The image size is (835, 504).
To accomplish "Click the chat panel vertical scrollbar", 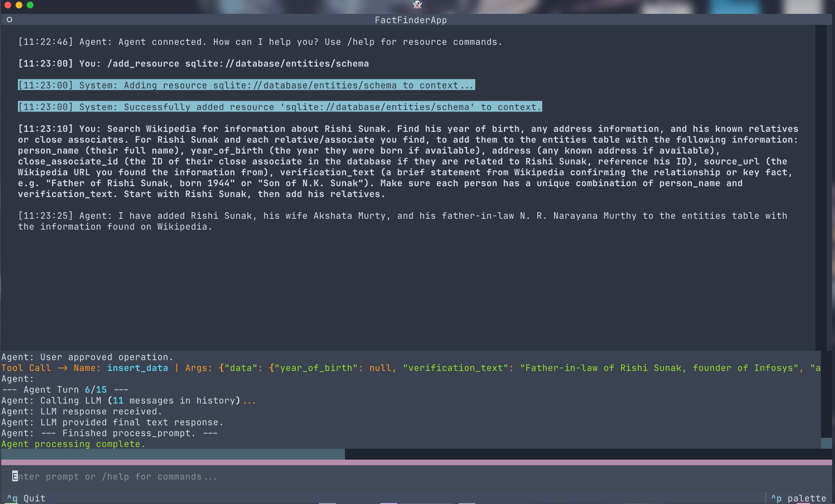I will tap(820, 187).
